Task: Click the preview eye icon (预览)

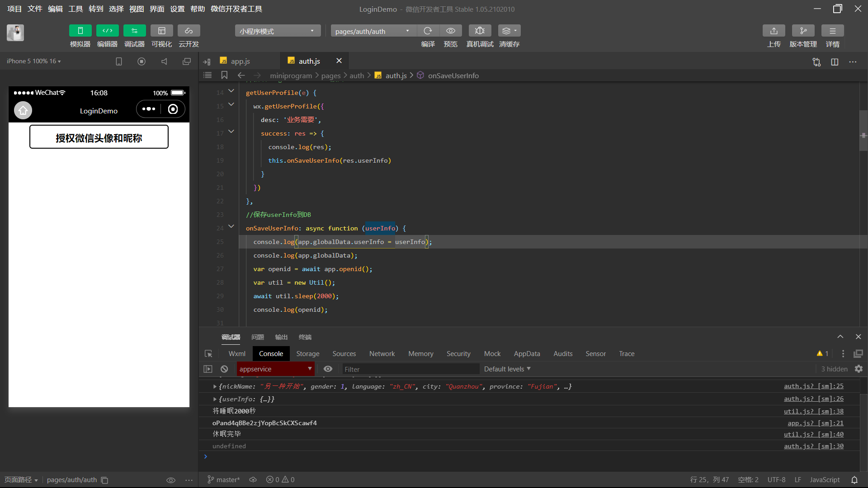Action: (x=450, y=31)
